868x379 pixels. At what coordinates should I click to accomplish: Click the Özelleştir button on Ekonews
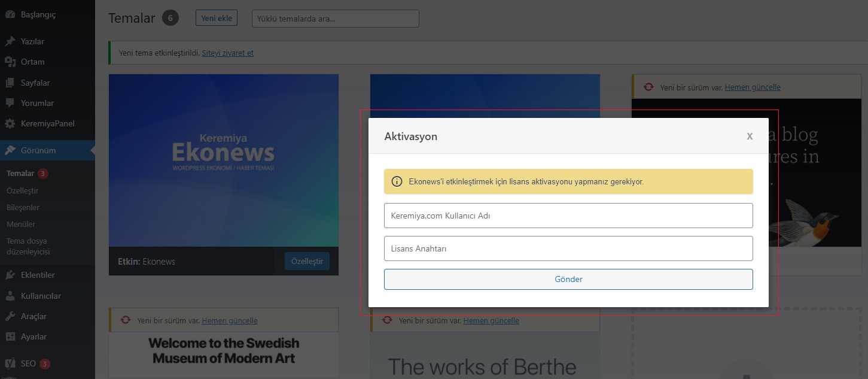coord(307,261)
